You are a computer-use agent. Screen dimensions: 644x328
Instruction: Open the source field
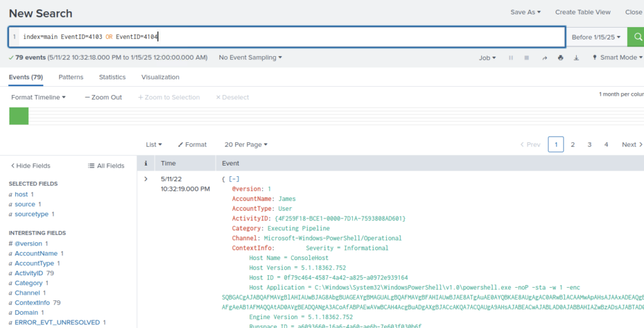pos(25,204)
